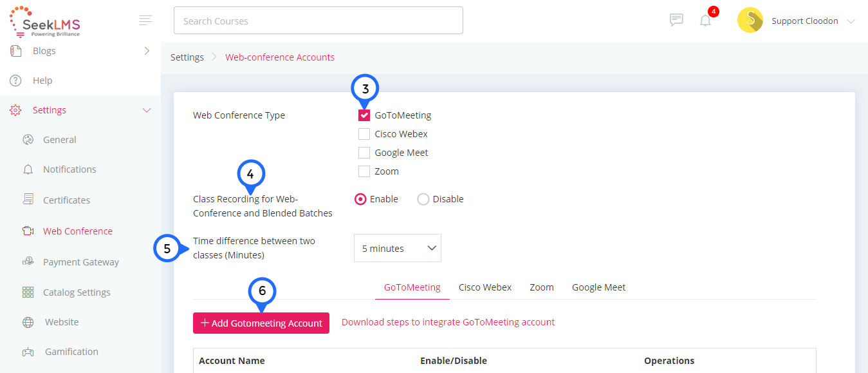Click the Gamification controller icon
This screenshot has width=868, height=373.
point(28,352)
